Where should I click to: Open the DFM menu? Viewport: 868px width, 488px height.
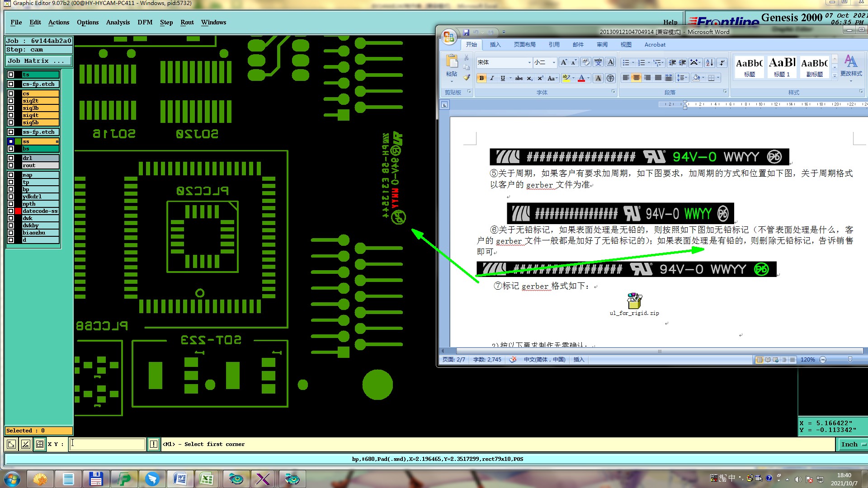click(145, 22)
